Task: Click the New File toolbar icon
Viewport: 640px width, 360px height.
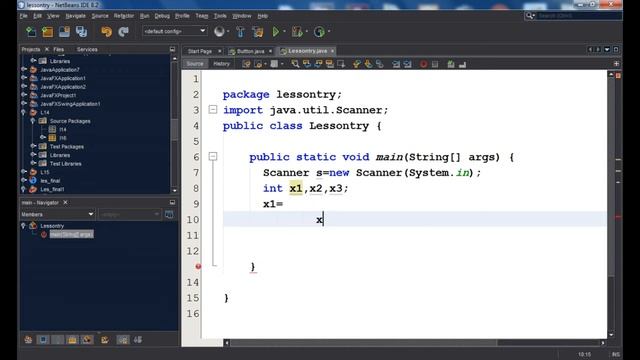Action: point(31,31)
